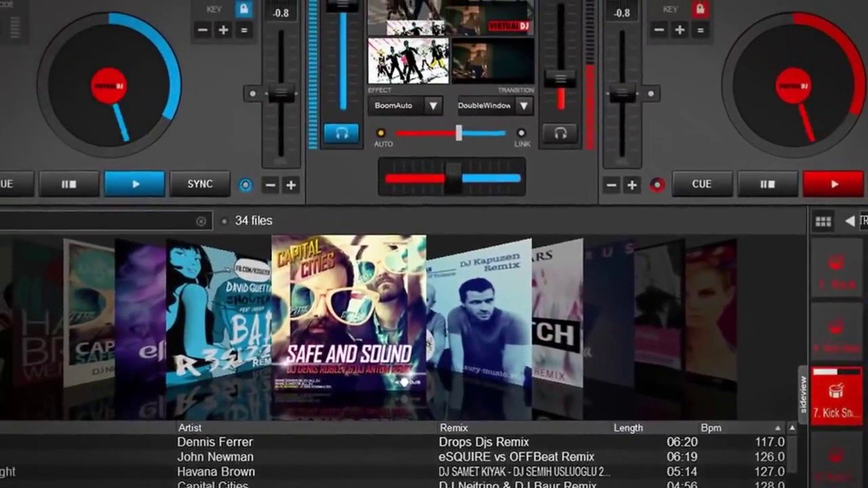Lock the key on the left deck
This screenshot has width=868, height=488.
click(x=244, y=9)
